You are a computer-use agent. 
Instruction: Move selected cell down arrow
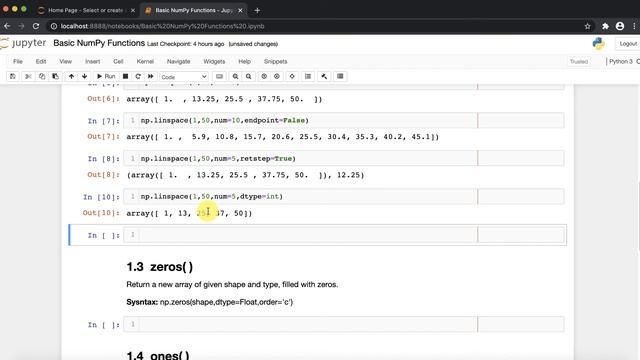pos(84,76)
